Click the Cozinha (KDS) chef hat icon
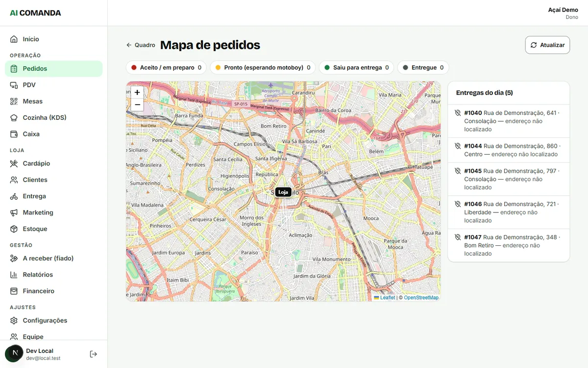This screenshot has height=368, width=588. pyautogui.click(x=14, y=118)
